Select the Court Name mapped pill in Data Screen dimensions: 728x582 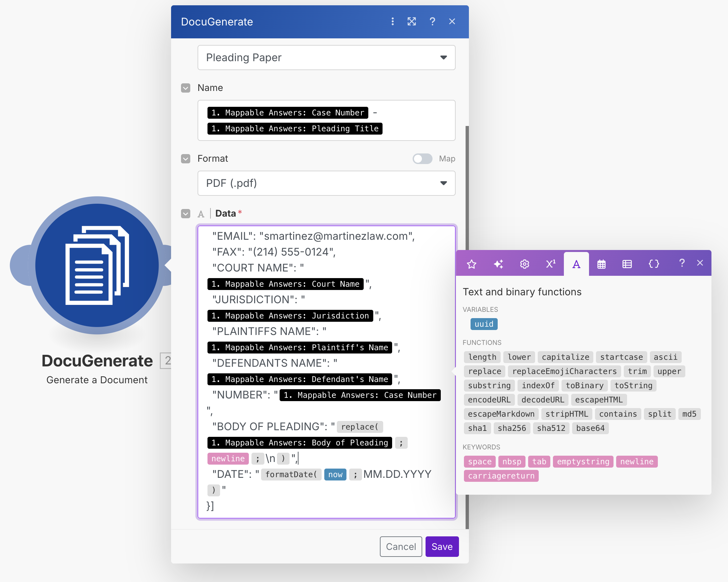285,284
